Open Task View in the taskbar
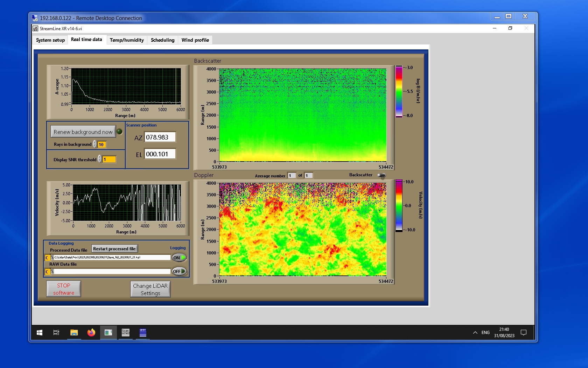The width and height of the screenshot is (588, 368). coord(56,333)
